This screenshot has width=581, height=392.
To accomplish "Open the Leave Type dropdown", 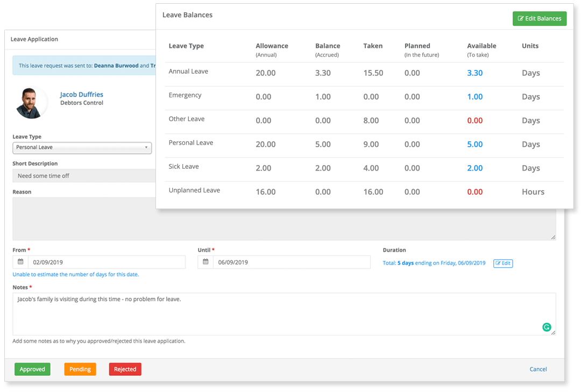I will click(82, 147).
